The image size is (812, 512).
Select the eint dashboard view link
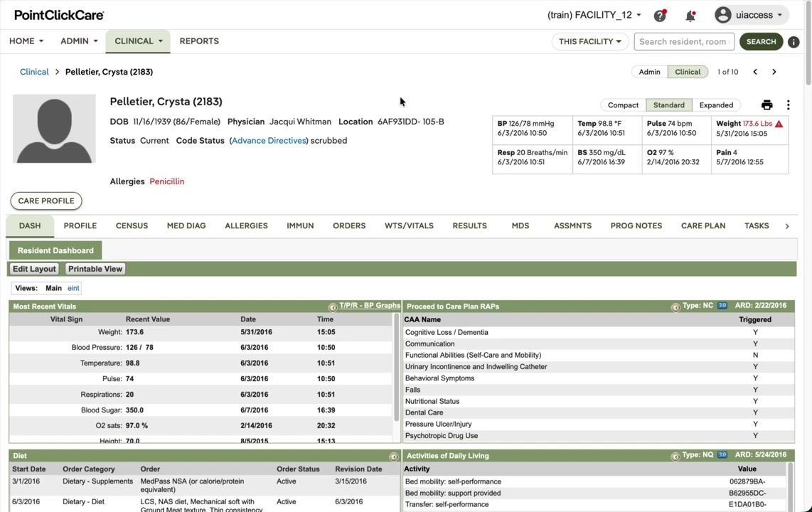click(x=73, y=289)
